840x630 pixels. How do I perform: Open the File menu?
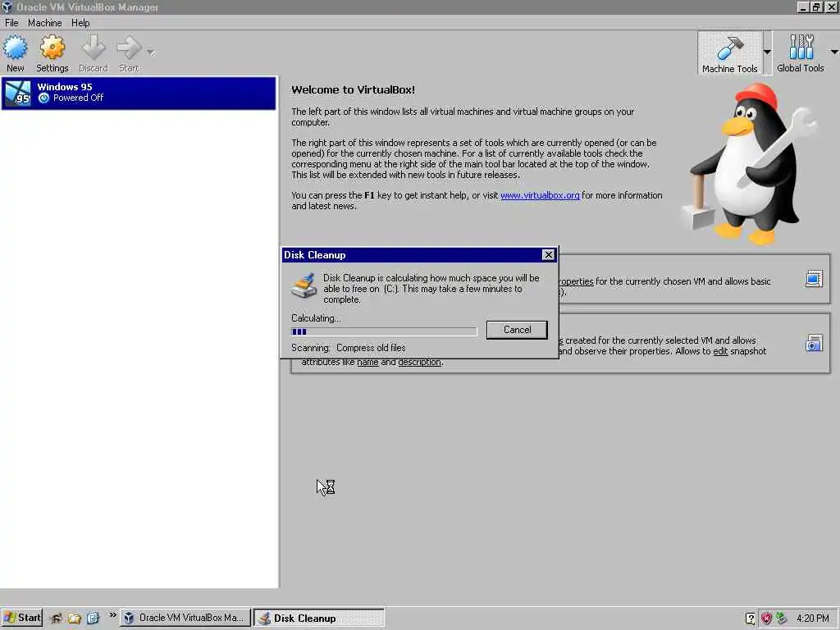point(11,22)
